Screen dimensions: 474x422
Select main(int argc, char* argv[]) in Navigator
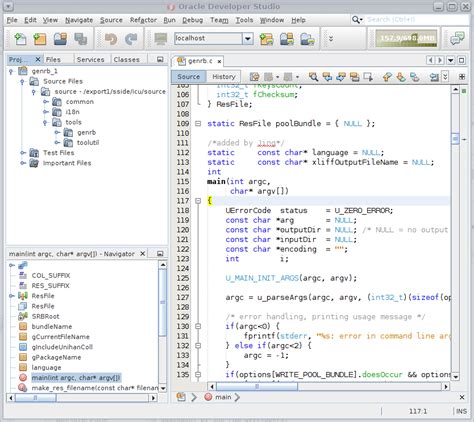tap(76, 378)
